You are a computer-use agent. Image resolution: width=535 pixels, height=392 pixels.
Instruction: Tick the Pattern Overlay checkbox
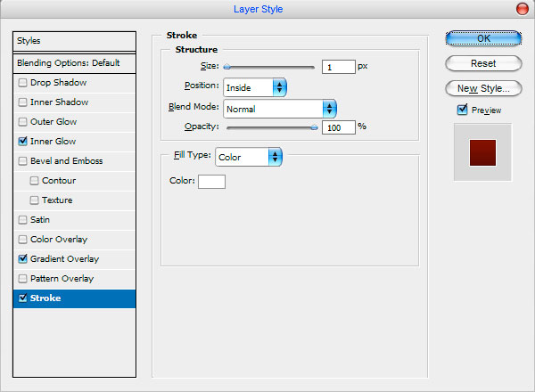[x=22, y=279]
